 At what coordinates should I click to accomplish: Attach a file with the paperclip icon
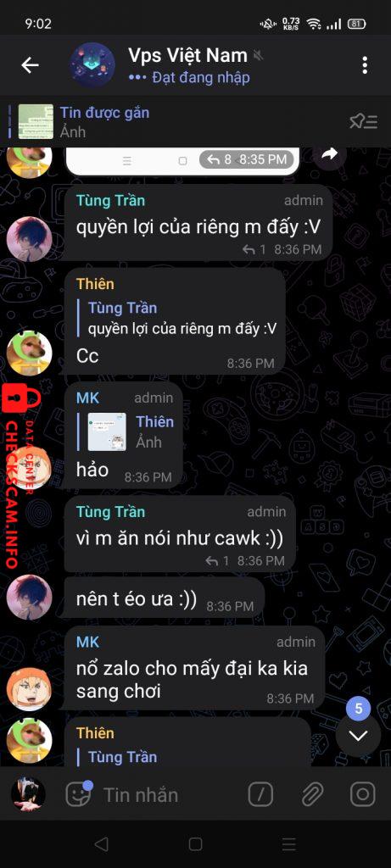(313, 795)
